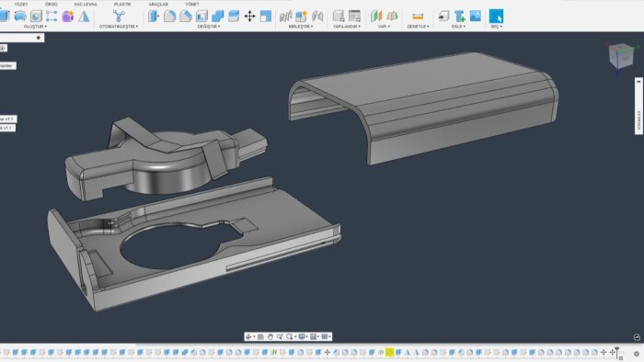Open the OLUŞTUR dropdown menu

tap(35, 27)
